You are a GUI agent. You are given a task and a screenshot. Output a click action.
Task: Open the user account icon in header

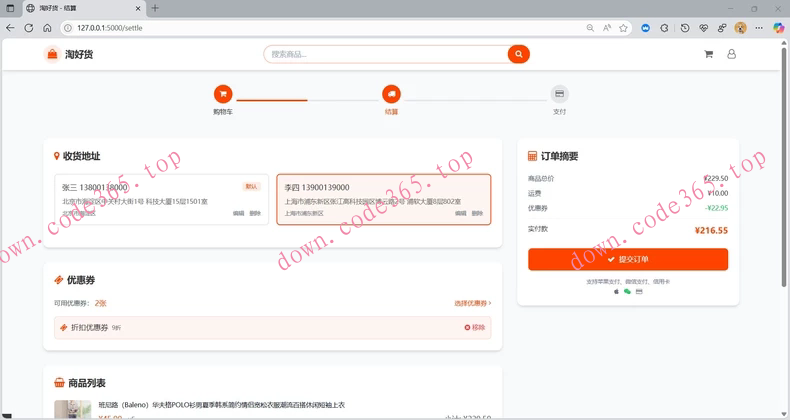point(732,54)
